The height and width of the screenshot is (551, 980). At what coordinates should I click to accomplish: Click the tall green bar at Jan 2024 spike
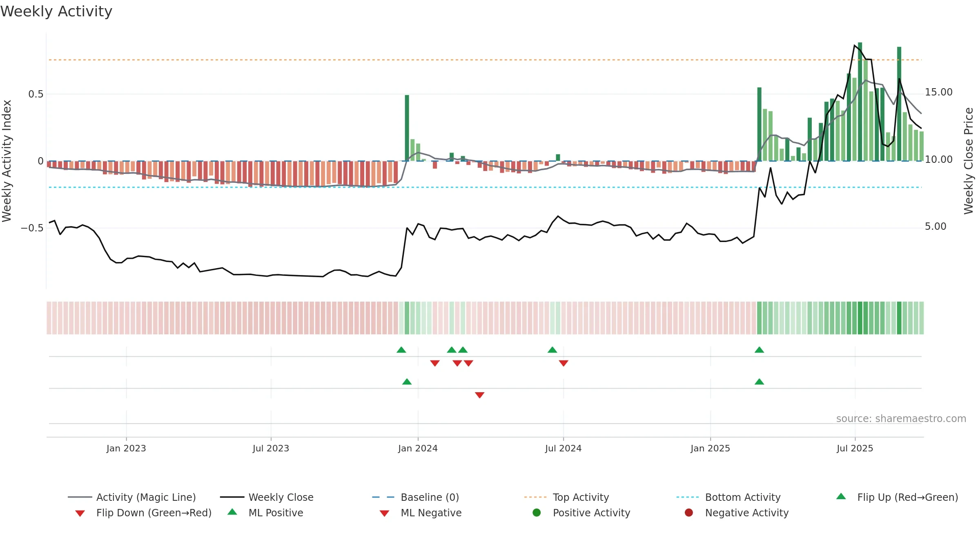tap(407, 128)
